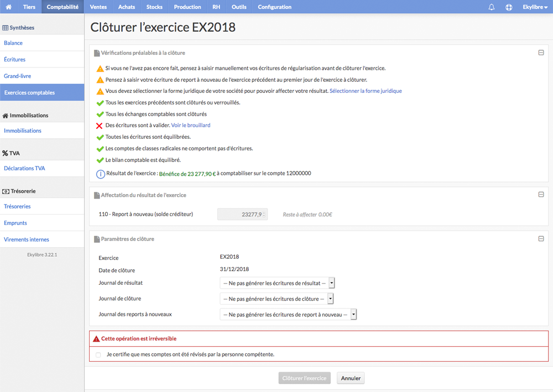The width and height of the screenshot is (553, 392).
Task: Open the Journal de clôture dropdown
Action: (276, 299)
